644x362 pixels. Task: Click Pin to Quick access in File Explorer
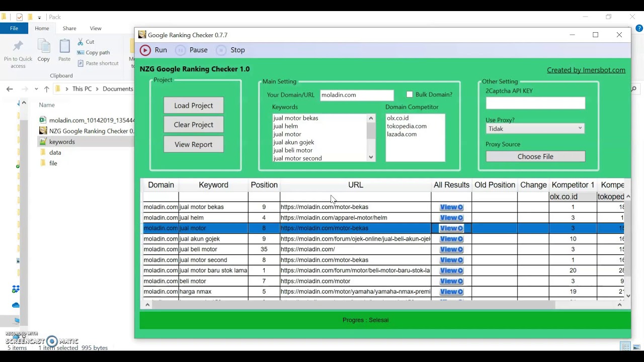tap(18, 54)
